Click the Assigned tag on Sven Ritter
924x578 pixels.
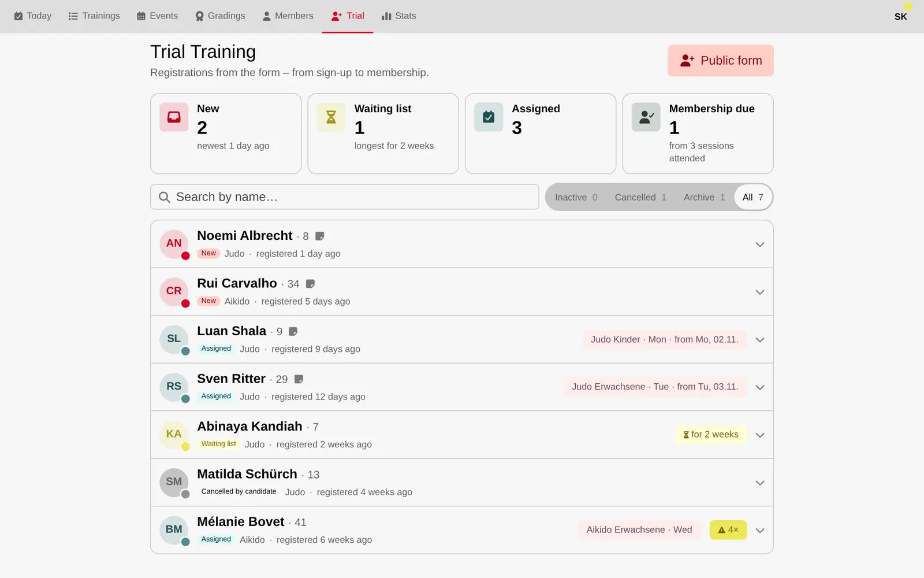point(216,397)
